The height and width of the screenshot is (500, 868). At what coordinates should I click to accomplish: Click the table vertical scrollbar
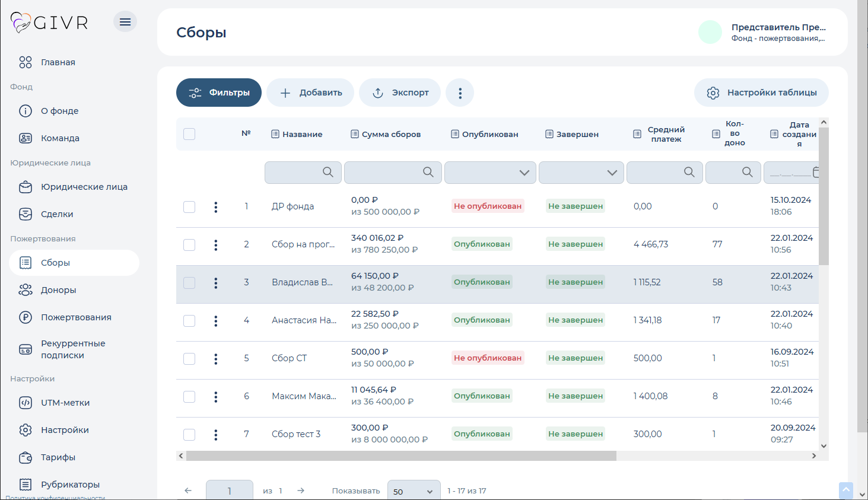824,196
